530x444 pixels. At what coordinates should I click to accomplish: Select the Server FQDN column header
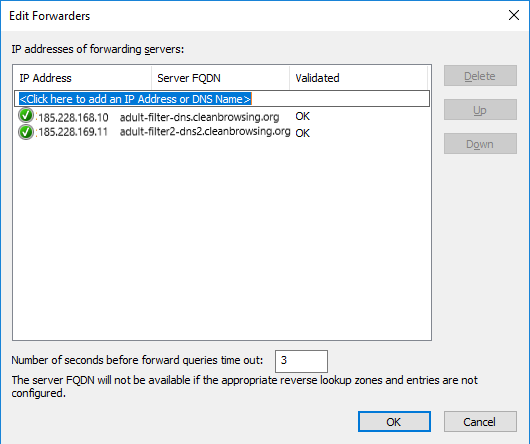pos(220,78)
